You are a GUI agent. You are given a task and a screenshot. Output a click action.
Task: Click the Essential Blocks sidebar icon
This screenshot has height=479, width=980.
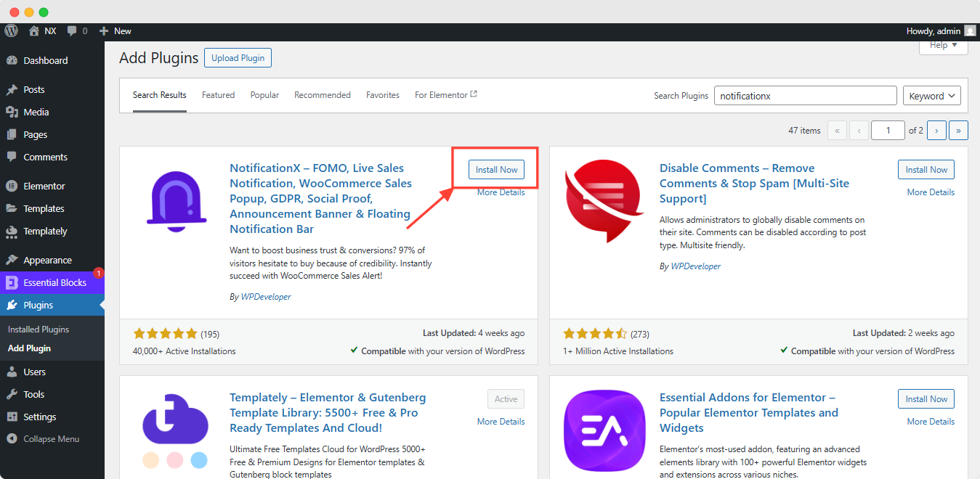tap(12, 283)
